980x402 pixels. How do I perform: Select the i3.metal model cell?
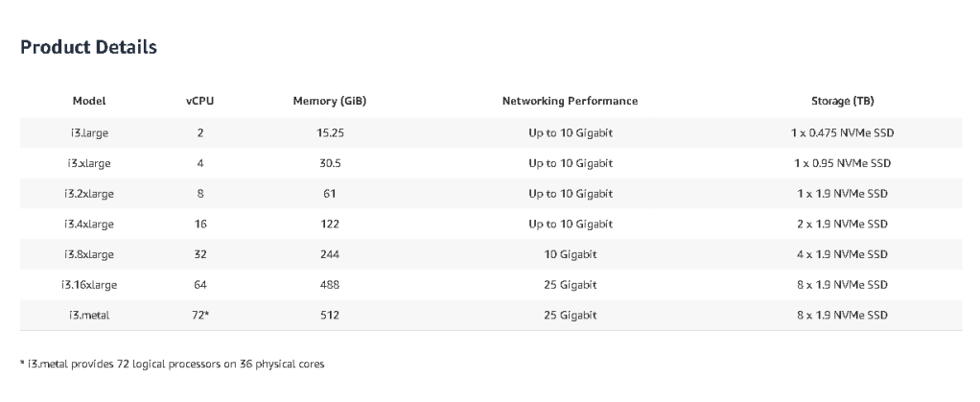pyautogui.click(x=89, y=316)
